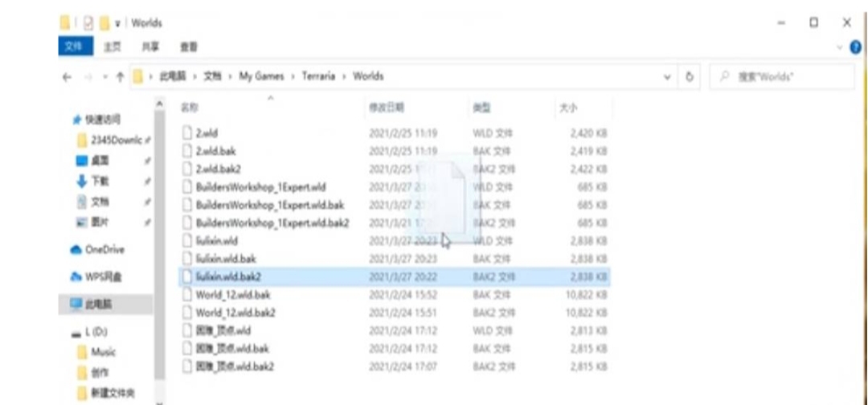
Task: Open OneDrive in the navigation pane
Action: [104, 250]
